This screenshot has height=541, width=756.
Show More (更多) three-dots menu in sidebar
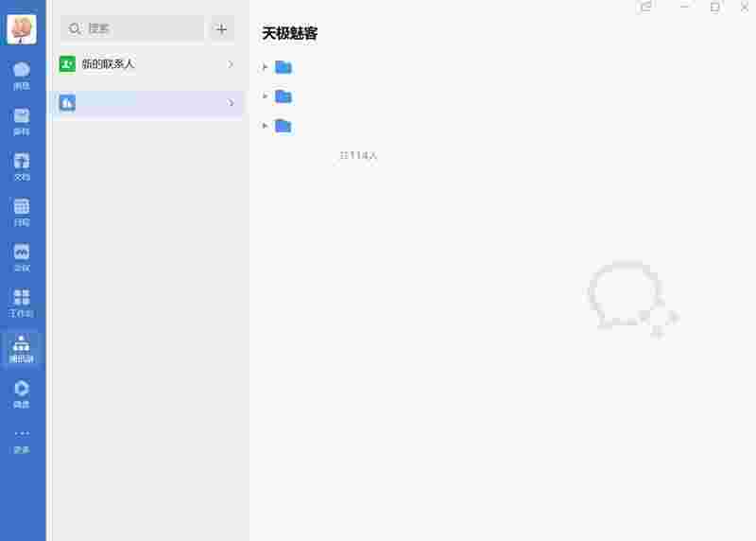pyautogui.click(x=21, y=441)
